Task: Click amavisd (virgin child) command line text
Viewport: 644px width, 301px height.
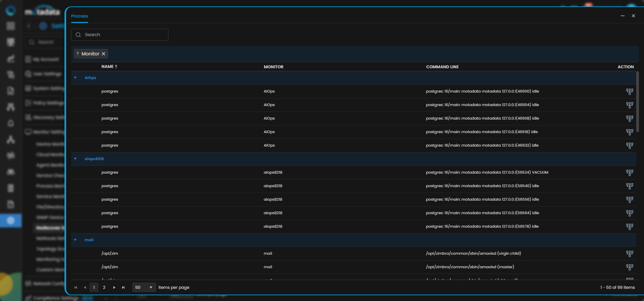Action: point(474,253)
